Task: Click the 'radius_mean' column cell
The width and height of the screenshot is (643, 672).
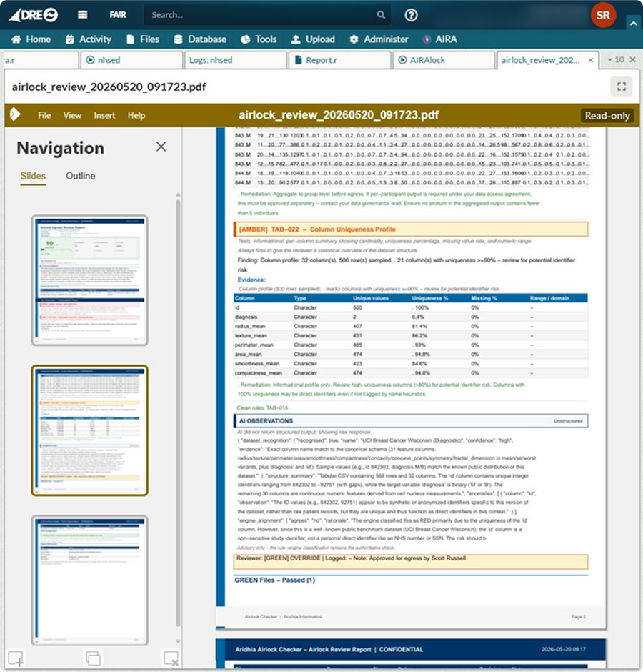Action: pos(250,326)
